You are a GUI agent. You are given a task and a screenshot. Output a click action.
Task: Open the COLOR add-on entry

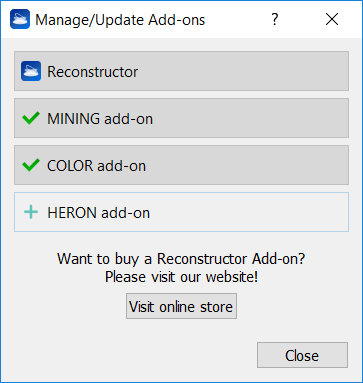[x=181, y=165]
